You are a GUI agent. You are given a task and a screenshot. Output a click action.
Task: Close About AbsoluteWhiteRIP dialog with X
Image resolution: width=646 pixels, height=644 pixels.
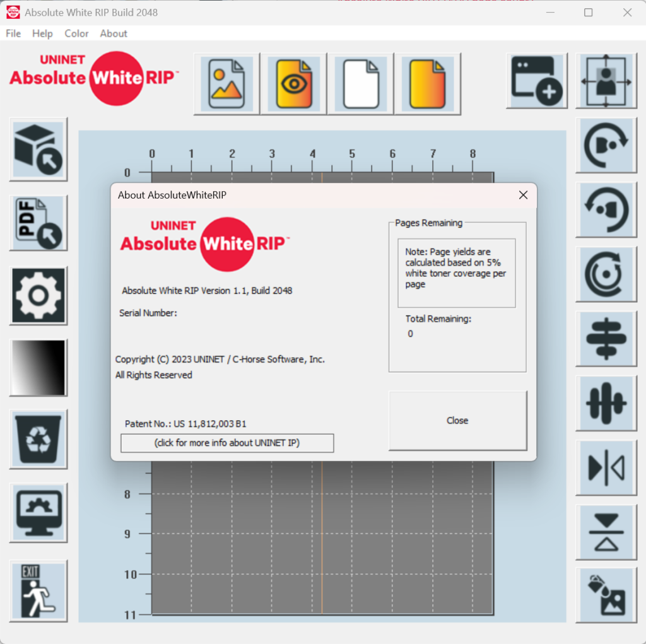tap(523, 195)
